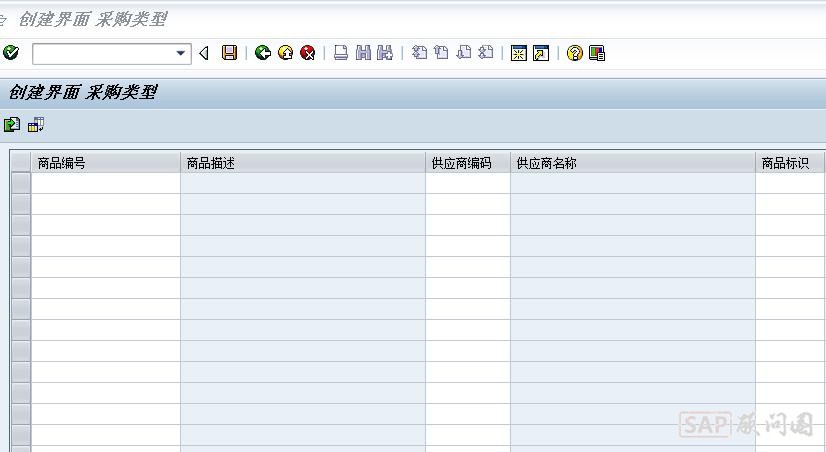Click the green Enter checkmark icon
The width and height of the screenshot is (826, 452).
[x=11, y=53]
